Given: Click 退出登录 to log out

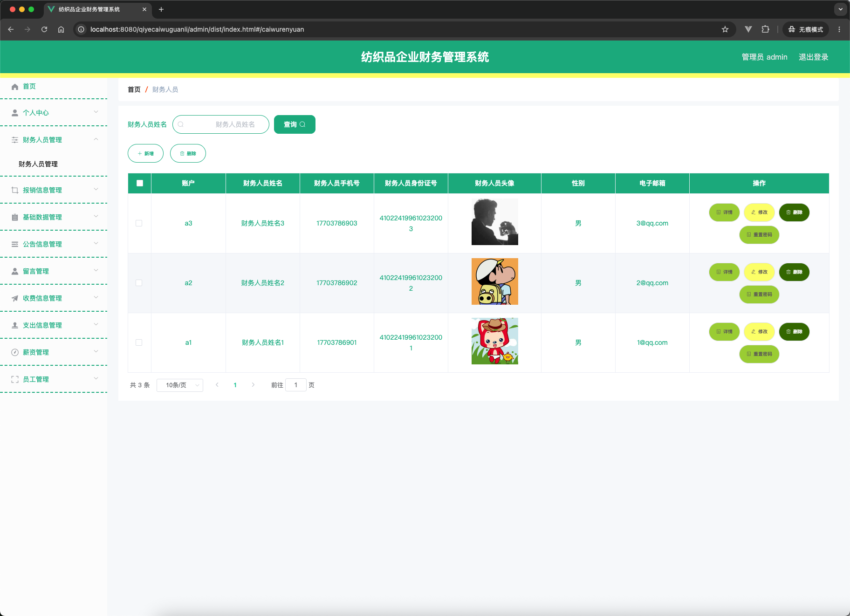Looking at the screenshot, I should pos(814,57).
